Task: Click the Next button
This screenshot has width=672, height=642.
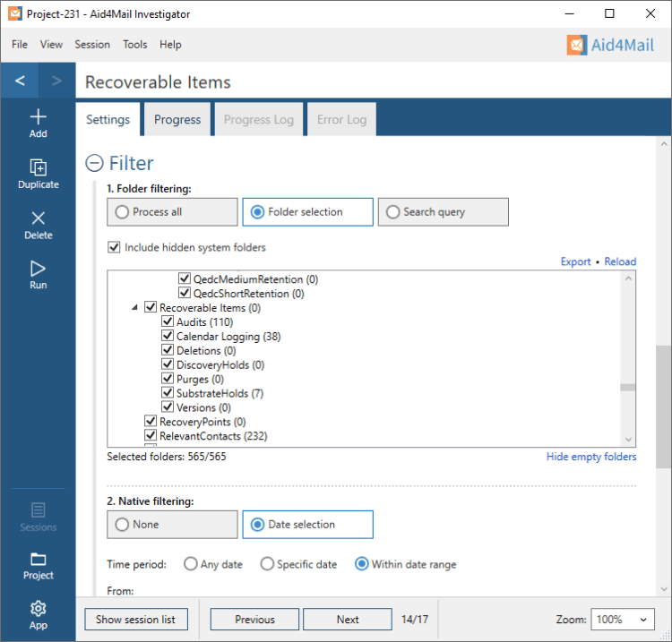Action: coord(348,620)
